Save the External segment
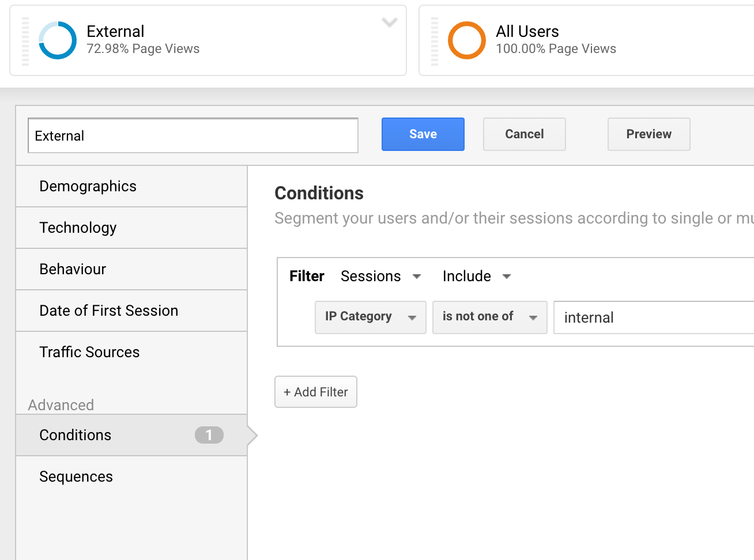The width and height of the screenshot is (754, 560). tap(423, 134)
